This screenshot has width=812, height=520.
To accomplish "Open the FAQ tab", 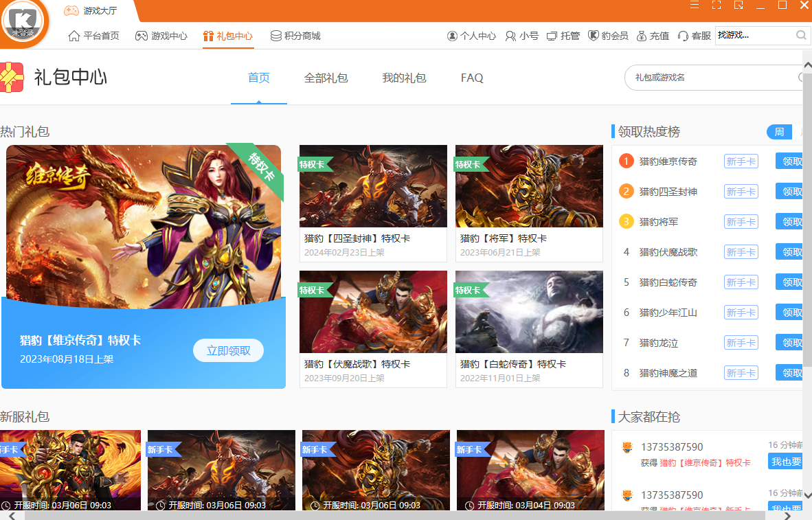I will tap(472, 78).
